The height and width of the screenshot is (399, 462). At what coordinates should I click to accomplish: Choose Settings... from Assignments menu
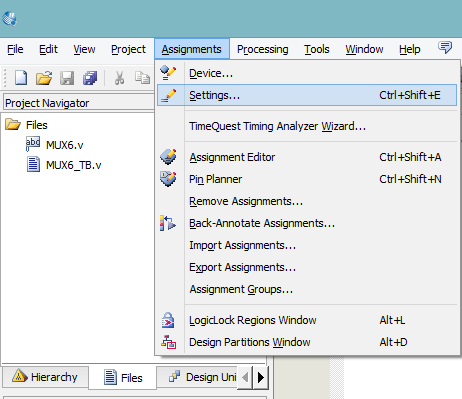307,95
